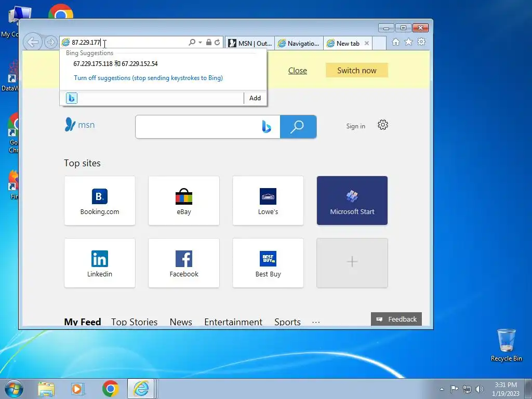Click the search magnifier in address bar

(192, 42)
